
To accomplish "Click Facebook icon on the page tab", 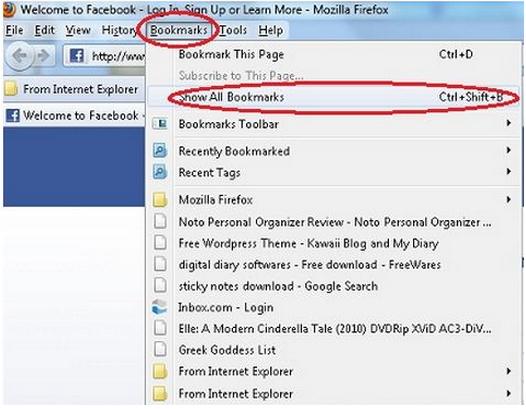I will click(x=13, y=116).
